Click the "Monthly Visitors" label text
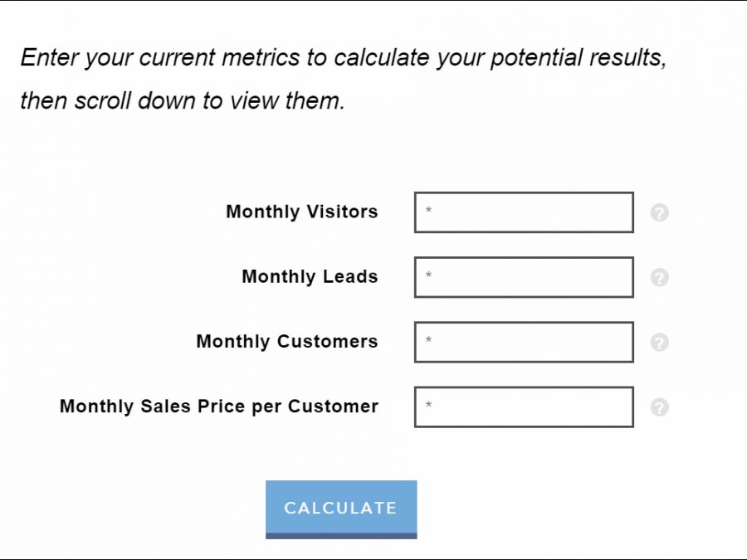 tap(301, 212)
